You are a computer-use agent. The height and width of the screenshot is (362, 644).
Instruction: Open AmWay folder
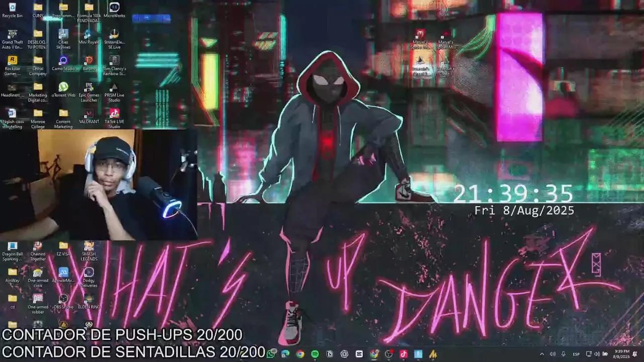(12, 275)
